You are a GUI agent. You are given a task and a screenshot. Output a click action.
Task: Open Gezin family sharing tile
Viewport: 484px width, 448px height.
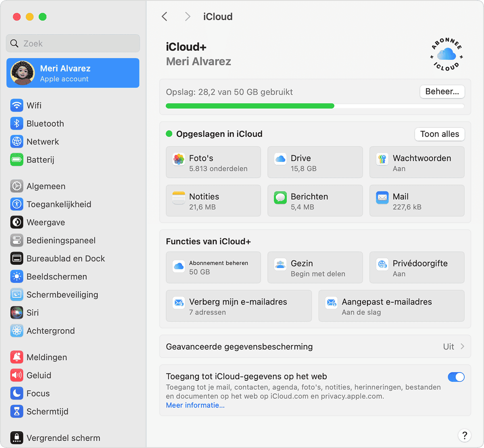315,268
